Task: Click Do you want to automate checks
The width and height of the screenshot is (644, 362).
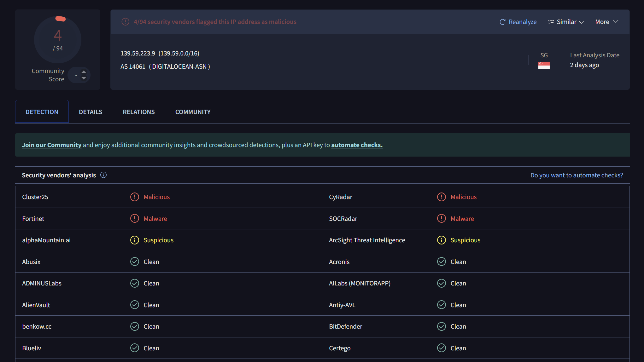Action: [577, 175]
